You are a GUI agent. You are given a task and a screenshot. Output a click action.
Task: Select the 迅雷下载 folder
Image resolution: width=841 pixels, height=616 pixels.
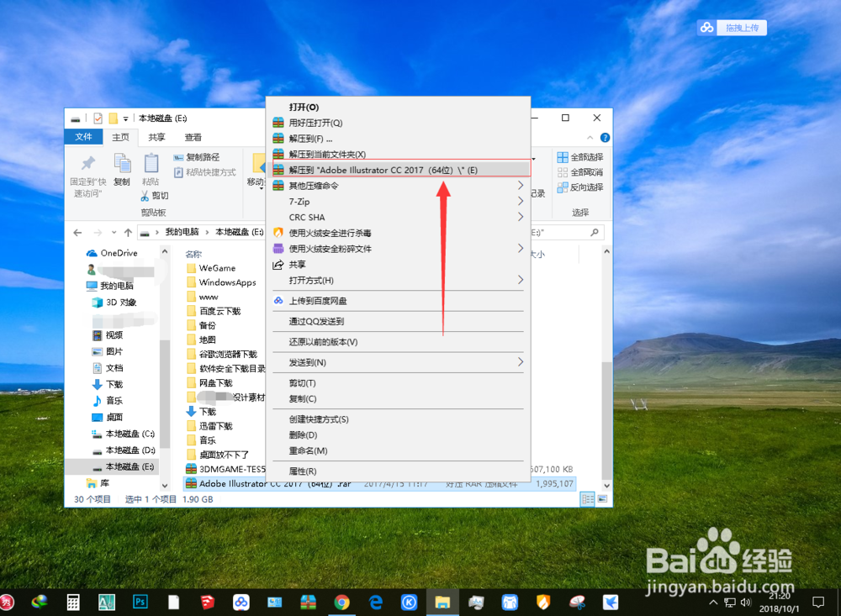(209, 426)
